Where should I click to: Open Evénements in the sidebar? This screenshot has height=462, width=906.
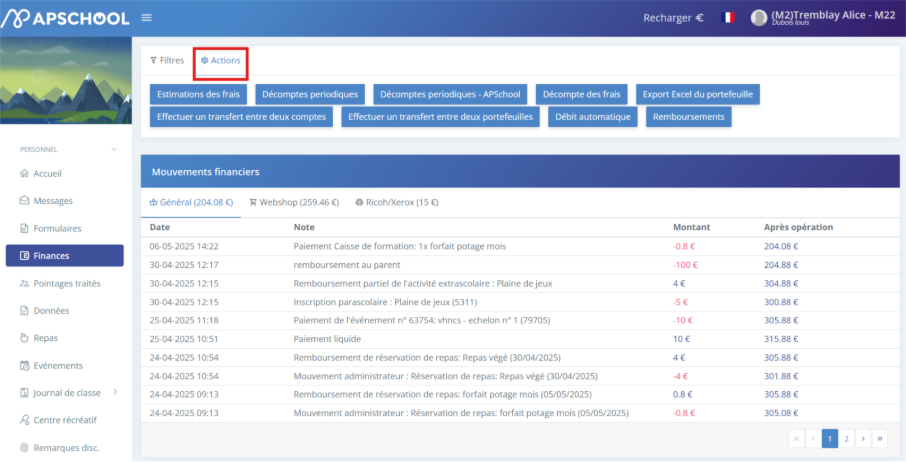(x=57, y=365)
